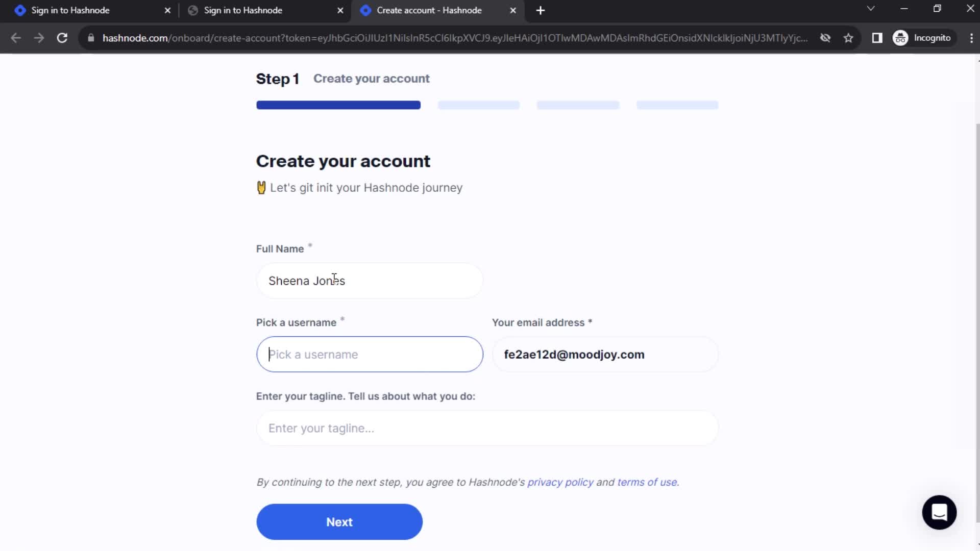980x551 pixels.
Task: Select the second onboarding progress segment
Action: [x=479, y=105]
